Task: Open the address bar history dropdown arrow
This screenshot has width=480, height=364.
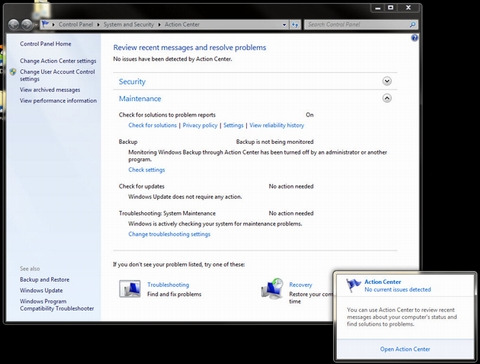Action: (284, 25)
